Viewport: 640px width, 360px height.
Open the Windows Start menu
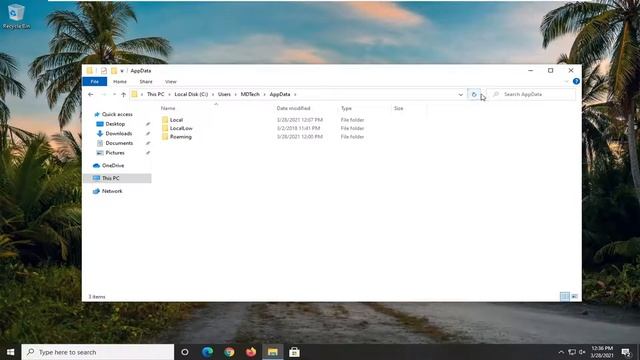(x=11, y=352)
